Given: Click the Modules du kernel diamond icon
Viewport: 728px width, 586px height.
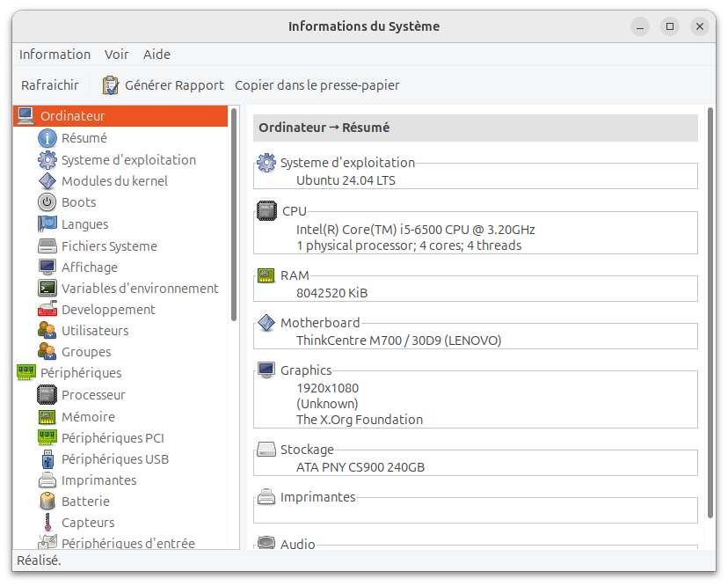Looking at the screenshot, I should (47, 181).
